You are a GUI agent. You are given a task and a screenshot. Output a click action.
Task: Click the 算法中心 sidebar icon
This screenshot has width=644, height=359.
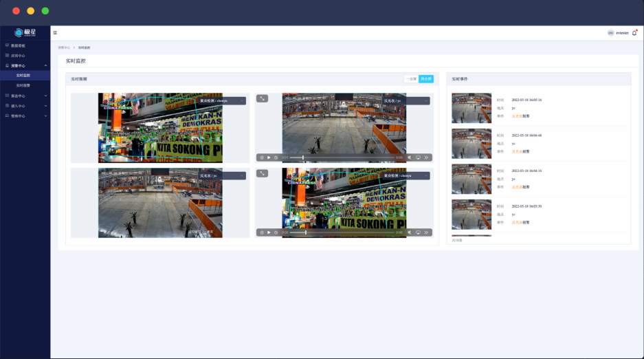coord(7,96)
